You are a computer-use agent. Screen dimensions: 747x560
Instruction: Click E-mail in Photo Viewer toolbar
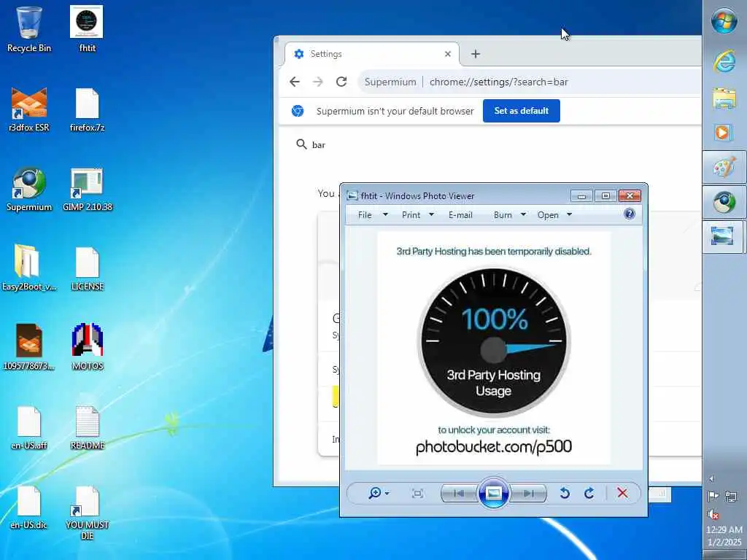(x=460, y=215)
